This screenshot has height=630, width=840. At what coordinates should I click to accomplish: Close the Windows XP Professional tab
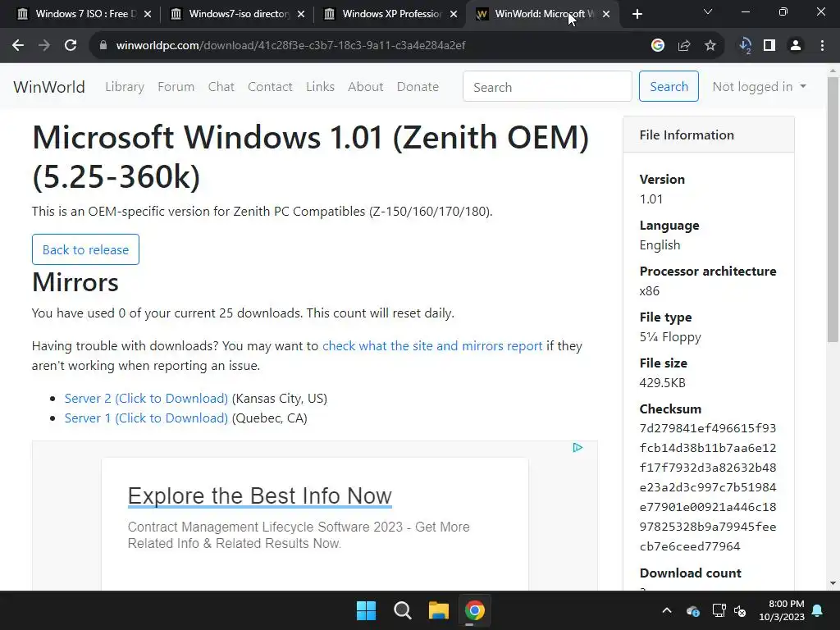point(454,14)
